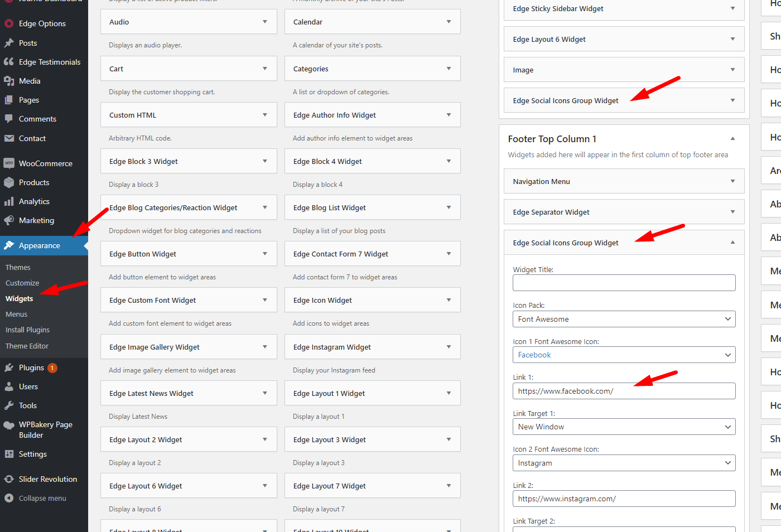Focus the Widget Title input field
This screenshot has width=781, height=532.
624,283
